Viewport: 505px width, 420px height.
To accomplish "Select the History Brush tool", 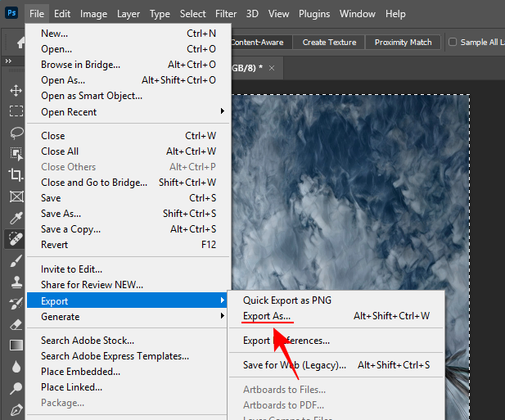I will click(x=16, y=303).
